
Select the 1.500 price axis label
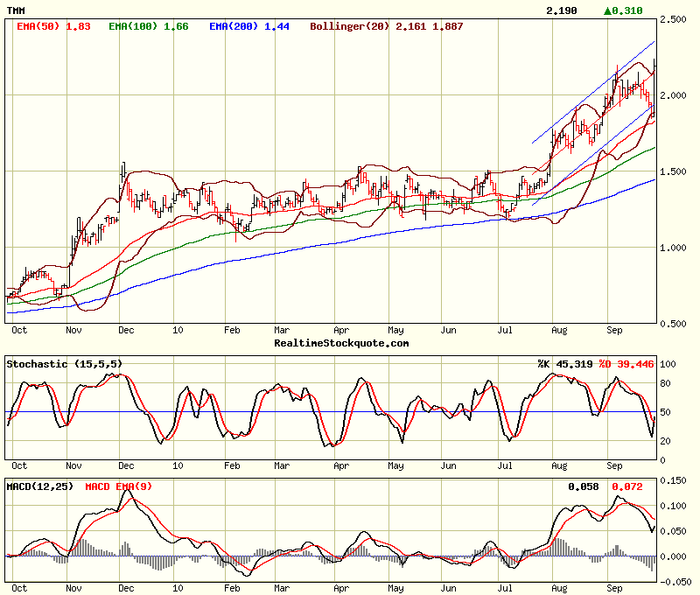pyautogui.click(x=673, y=171)
